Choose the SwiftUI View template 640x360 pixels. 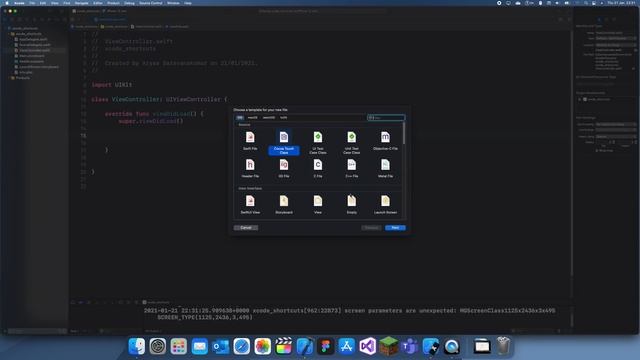[x=250, y=204]
